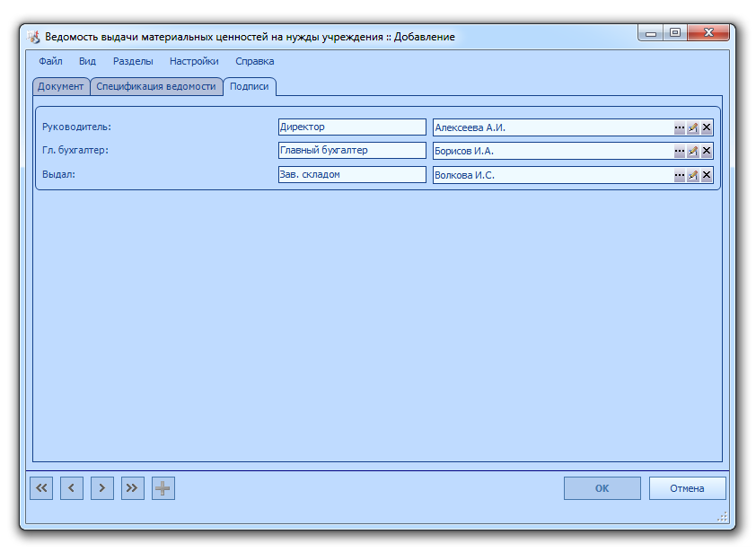
Task: Maximize the window
Action: [x=675, y=33]
